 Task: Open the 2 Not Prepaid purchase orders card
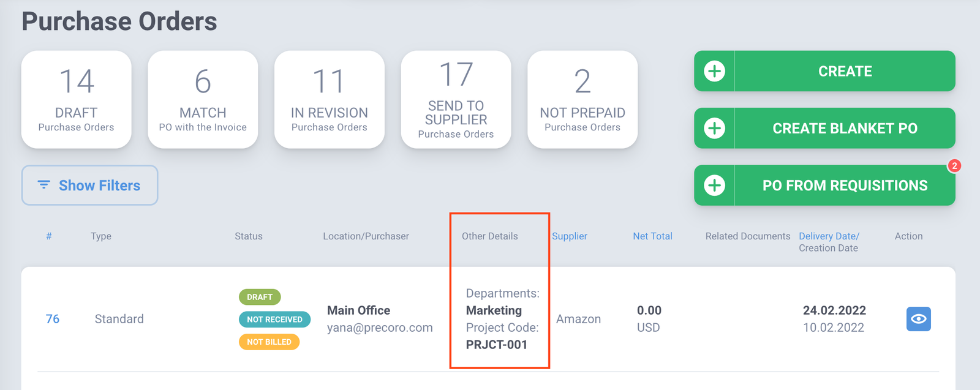(582, 99)
